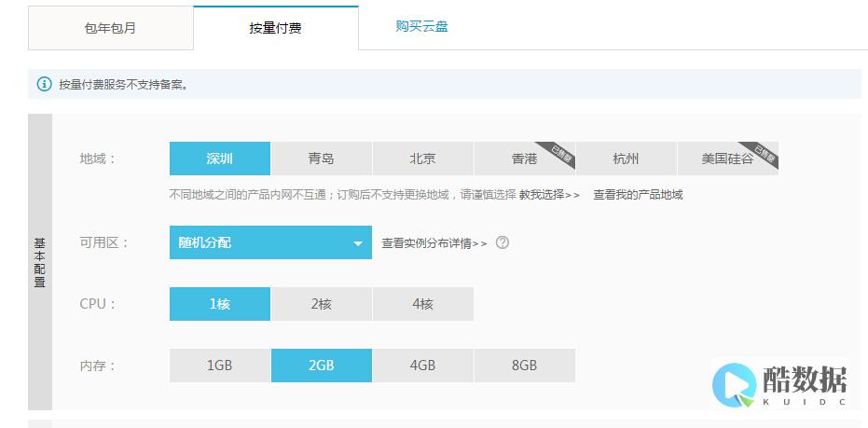Click the CPU： field label
Image resolution: width=868 pixels, height=428 pixels.
(x=98, y=304)
